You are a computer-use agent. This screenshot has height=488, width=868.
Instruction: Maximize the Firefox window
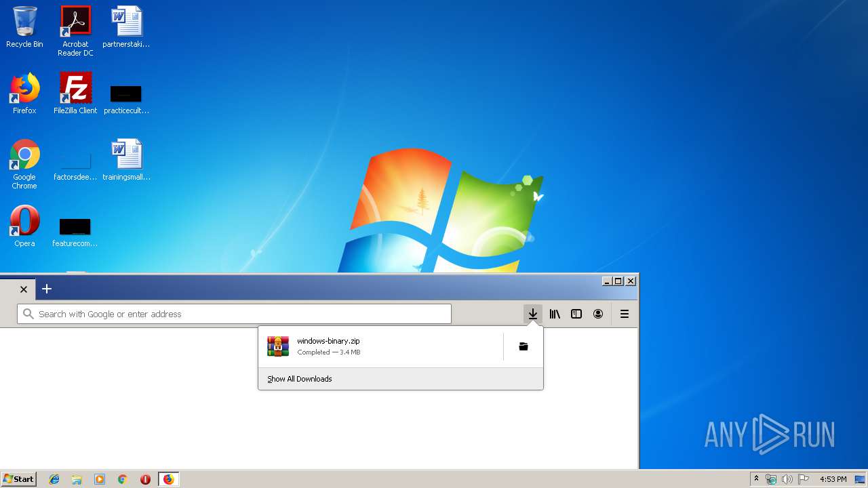(618, 281)
